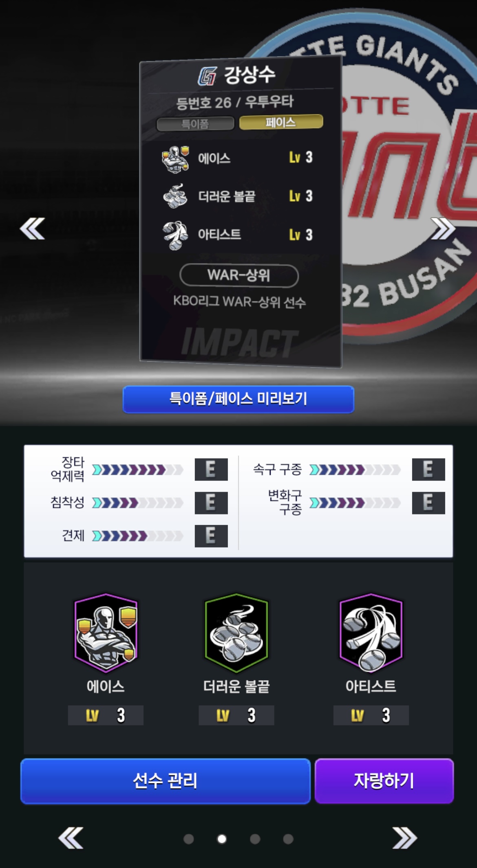The image size is (477, 868).
Task: Go to previous player with left arrow
Action: tap(33, 229)
